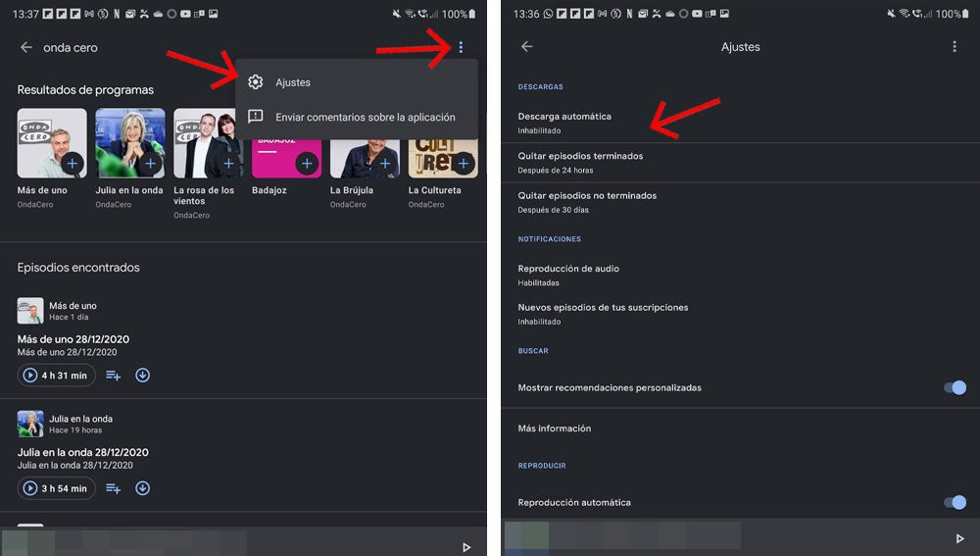This screenshot has height=556, width=980.
Task: Open Reproducción de audio notifications setting
Action: point(740,276)
